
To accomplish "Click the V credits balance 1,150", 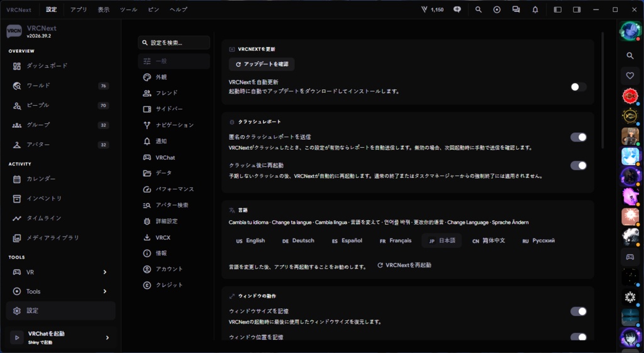I will pos(433,9).
